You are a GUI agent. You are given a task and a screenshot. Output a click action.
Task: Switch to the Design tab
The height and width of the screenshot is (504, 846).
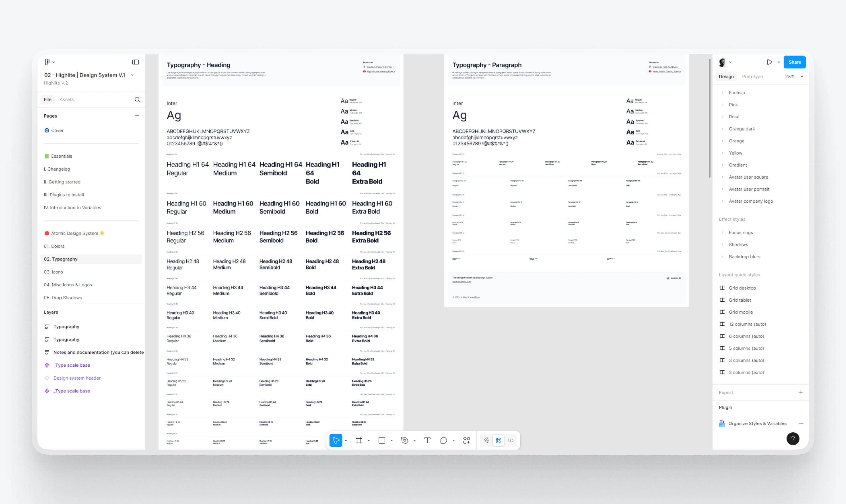pyautogui.click(x=726, y=76)
